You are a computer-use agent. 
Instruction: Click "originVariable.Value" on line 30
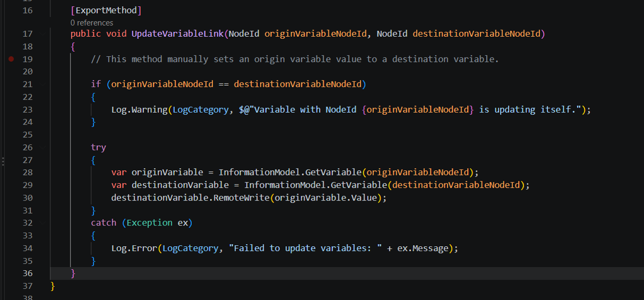[x=326, y=197]
